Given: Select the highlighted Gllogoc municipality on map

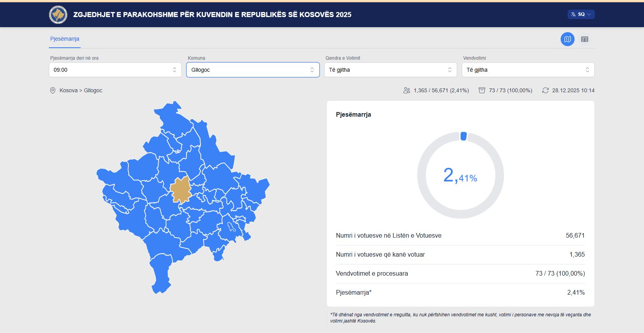Looking at the screenshot, I should [180, 190].
